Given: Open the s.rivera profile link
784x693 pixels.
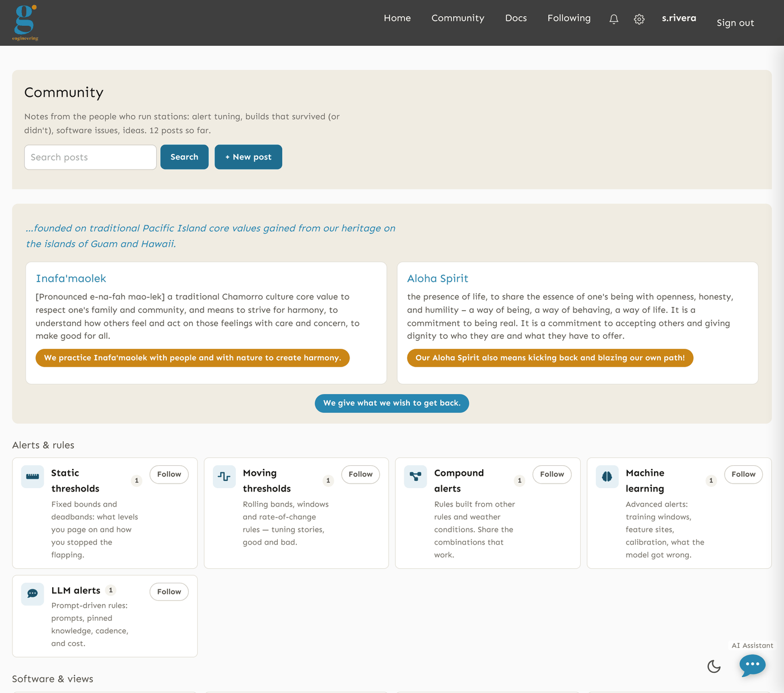Looking at the screenshot, I should [679, 18].
